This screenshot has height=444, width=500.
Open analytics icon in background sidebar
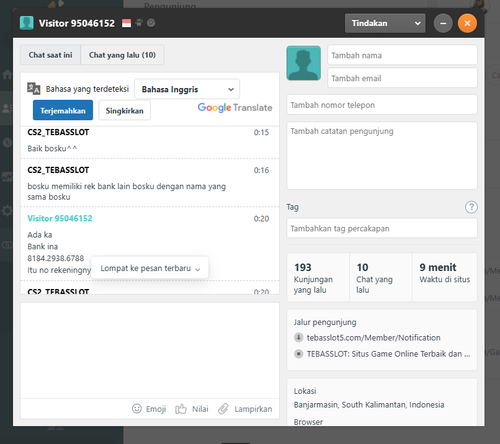(7, 177)
